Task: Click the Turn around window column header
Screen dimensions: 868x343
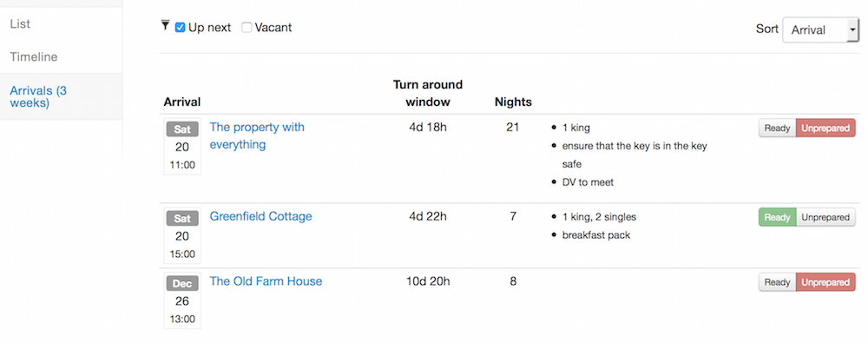Action: [x=428, y=93]
